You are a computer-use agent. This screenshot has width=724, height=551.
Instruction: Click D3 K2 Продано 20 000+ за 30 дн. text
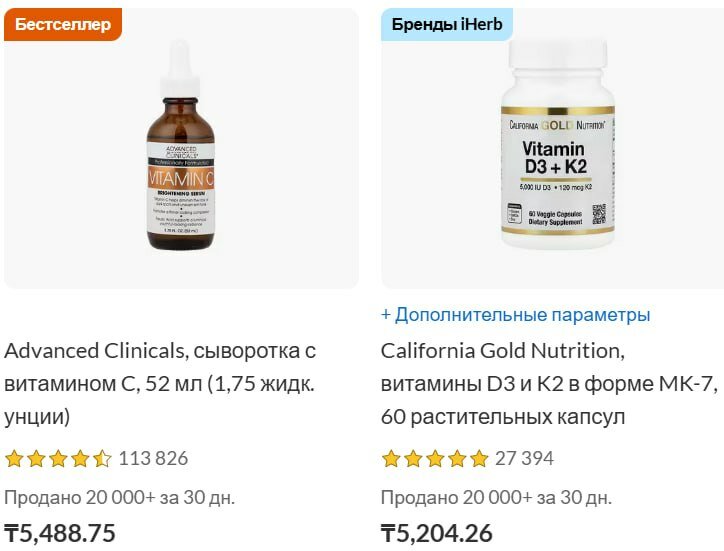[x=496, y=498]
